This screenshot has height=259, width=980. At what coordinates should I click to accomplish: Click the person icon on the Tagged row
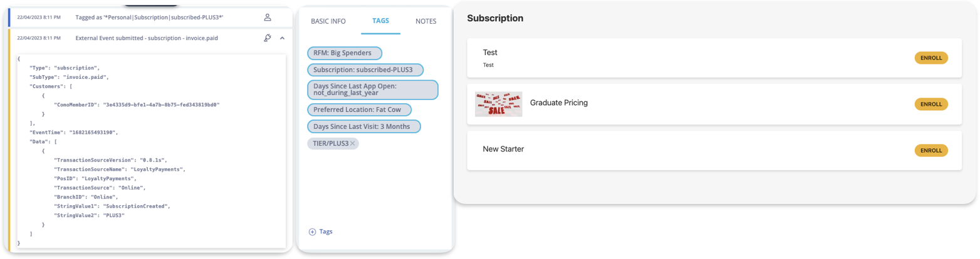[x=268, y=18]
